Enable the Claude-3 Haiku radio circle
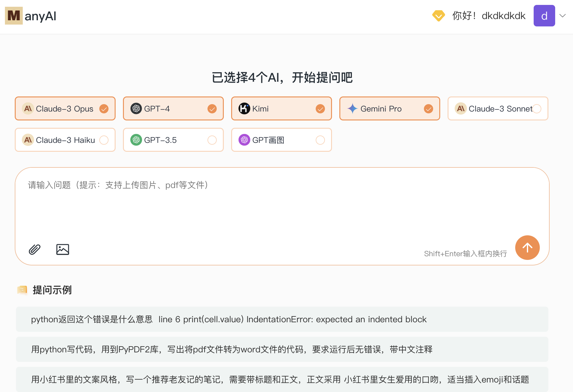The image size is (573, 392). point(104,140)
